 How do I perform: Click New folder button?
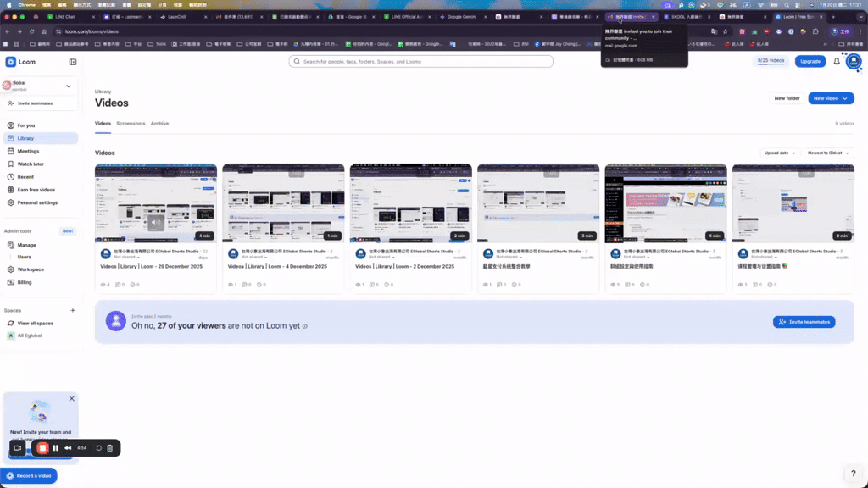[787, 98]
